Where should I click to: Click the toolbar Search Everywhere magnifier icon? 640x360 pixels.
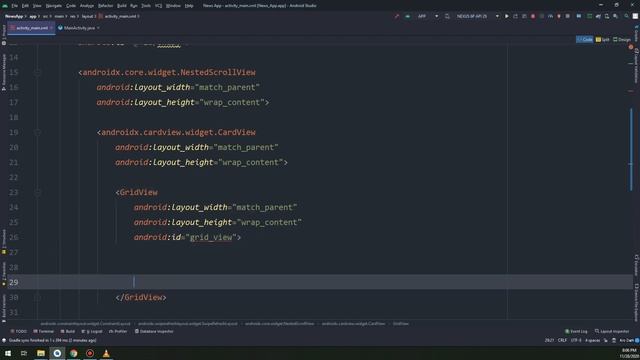pos(626,16)
